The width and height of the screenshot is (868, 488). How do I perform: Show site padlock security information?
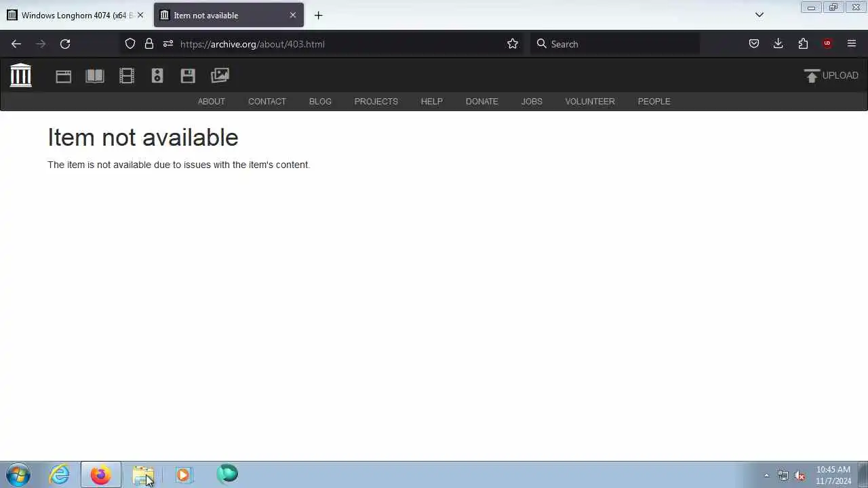point(149,44)
